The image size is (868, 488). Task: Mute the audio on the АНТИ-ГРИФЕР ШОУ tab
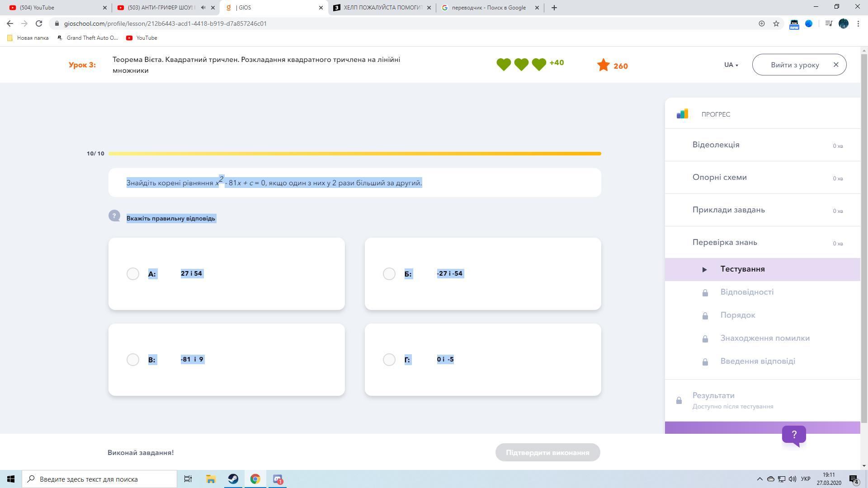(203, 8)
